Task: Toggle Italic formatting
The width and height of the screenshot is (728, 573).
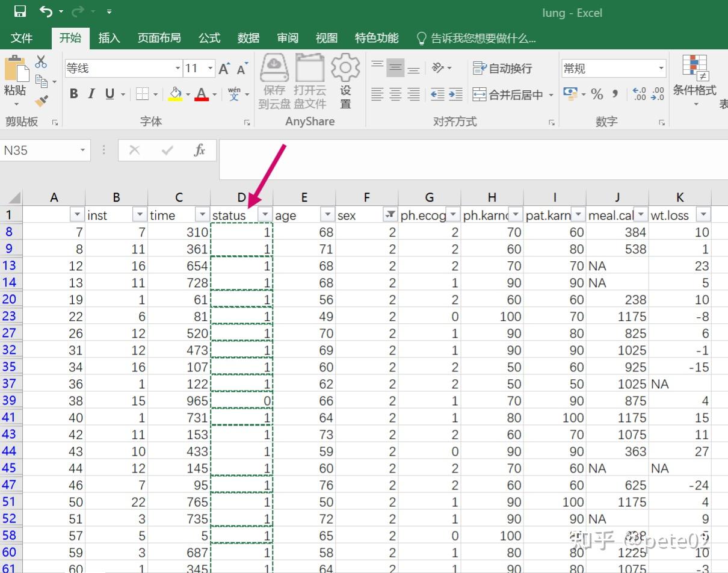Action: (x=91, y=94)
